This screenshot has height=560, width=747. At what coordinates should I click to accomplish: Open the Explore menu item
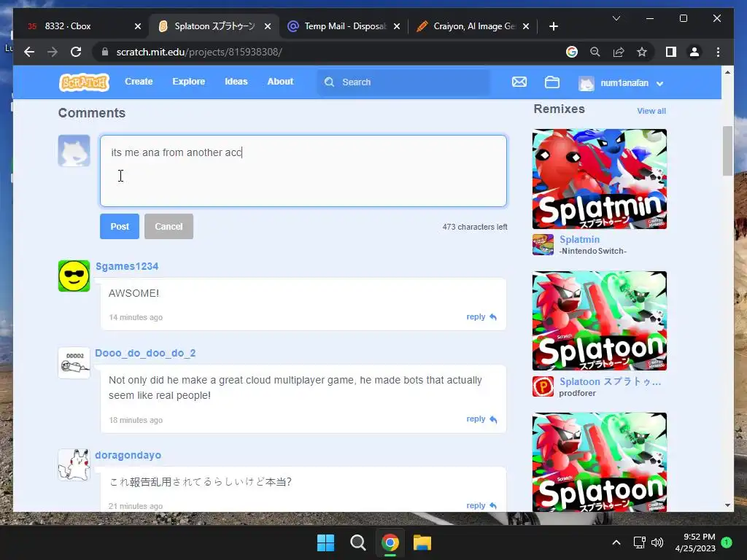[189, 82]
